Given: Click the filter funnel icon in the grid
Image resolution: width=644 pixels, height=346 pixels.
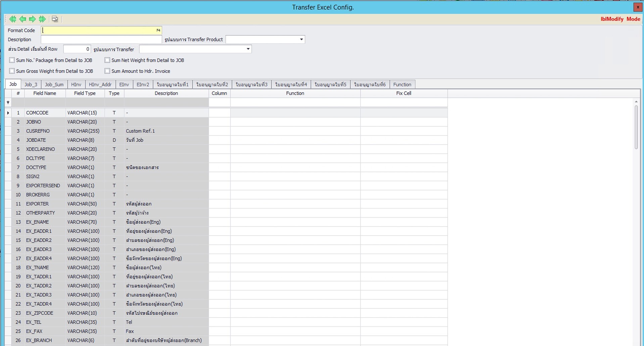Looking at the screenshot, I should pos(8,102).
